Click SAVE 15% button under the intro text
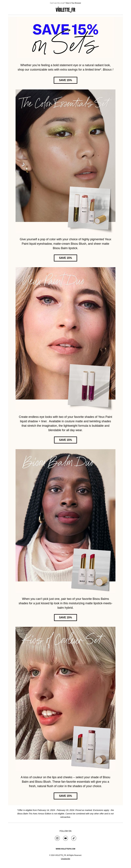 click(65, 80)
